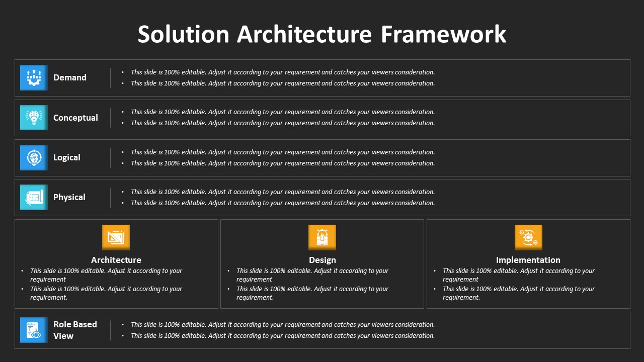Image resolution: width=644 pixels, height=362 pixels.
Task: Click the Solution Architecture Framework title
Action: coord(322,34)
